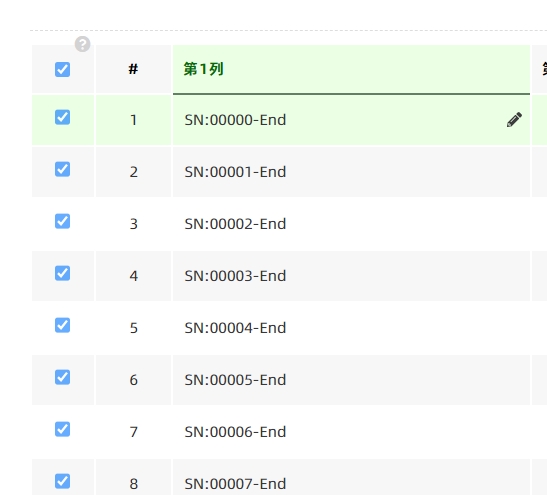Open the gray question mark help icon
Image resolution: width=547 pixels, height=495 pixels.
tap(83, 44)
